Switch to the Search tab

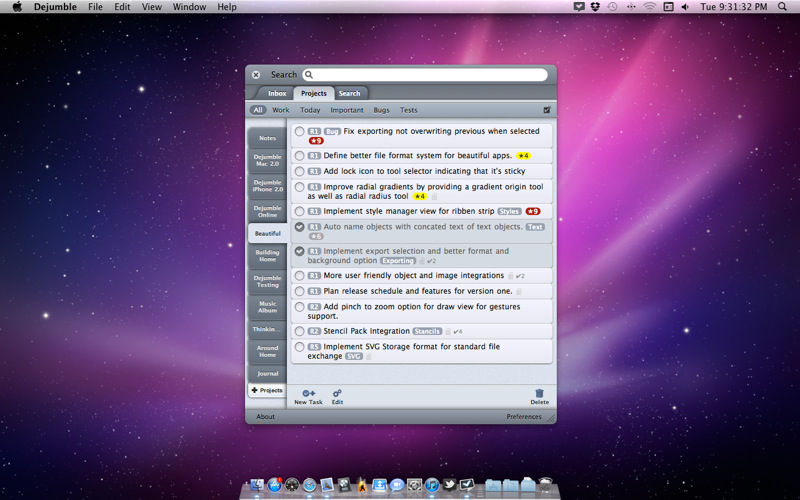(349, 93)
